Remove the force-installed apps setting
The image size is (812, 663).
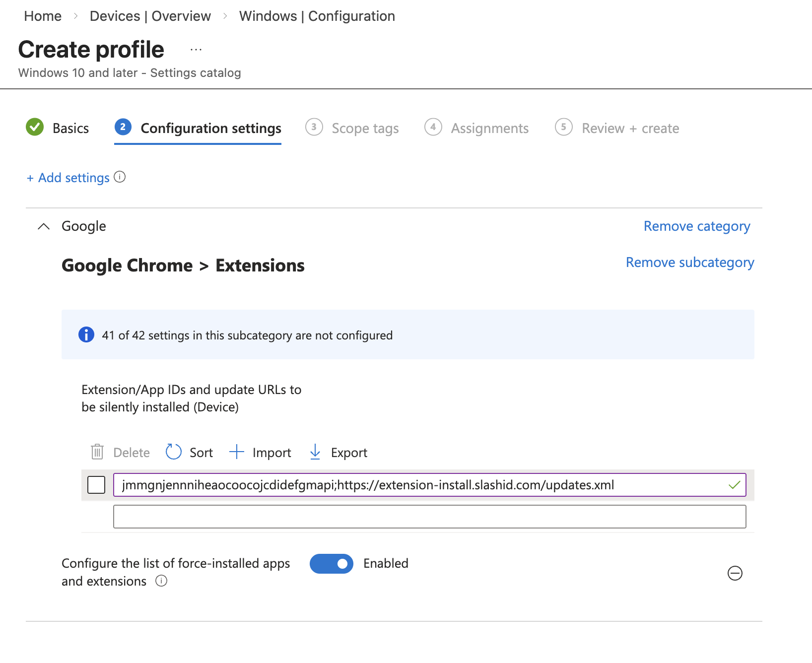(735, 573)
